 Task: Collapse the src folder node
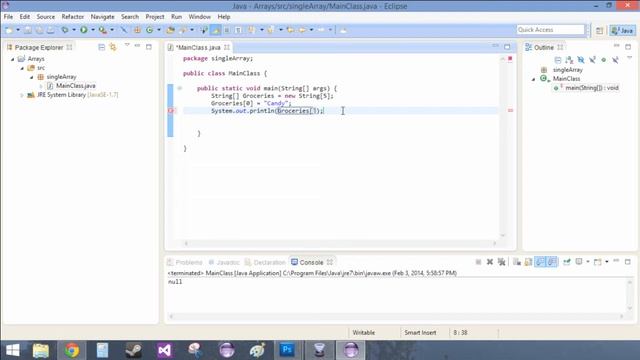[22, 68]
